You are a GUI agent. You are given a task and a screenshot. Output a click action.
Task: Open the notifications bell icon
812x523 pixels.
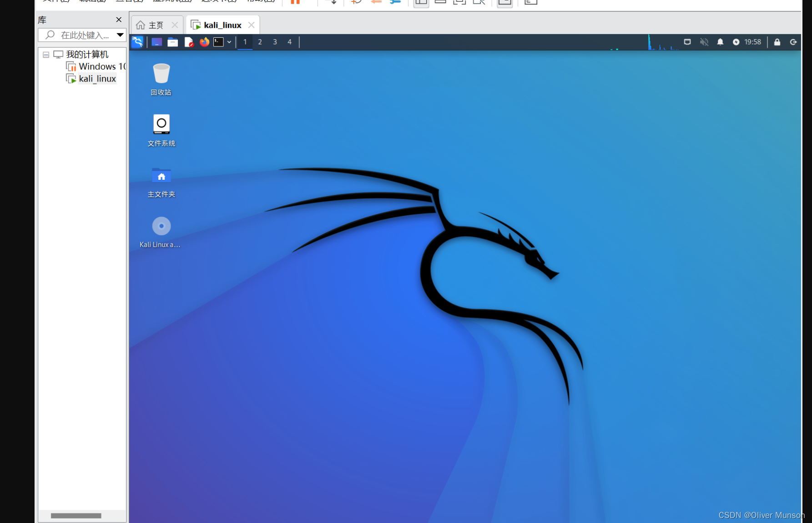click(x=720, y=42)
